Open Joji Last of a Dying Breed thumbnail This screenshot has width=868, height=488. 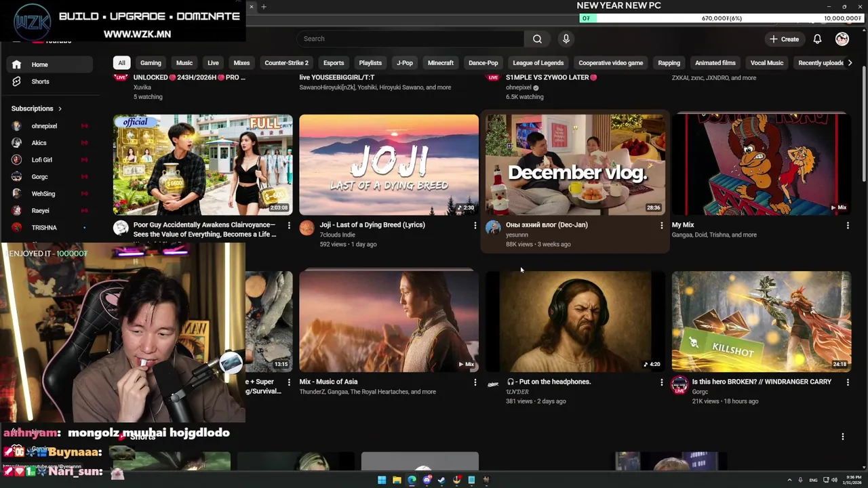click(x=389, y=165)
